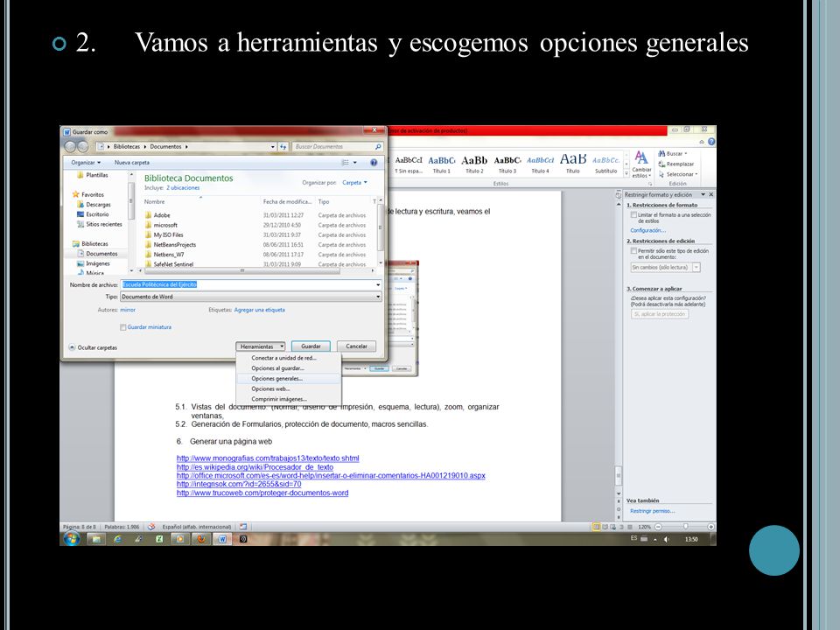Open the Restringir formato panel options arrow
840x630 pixels.
point(703,194)
